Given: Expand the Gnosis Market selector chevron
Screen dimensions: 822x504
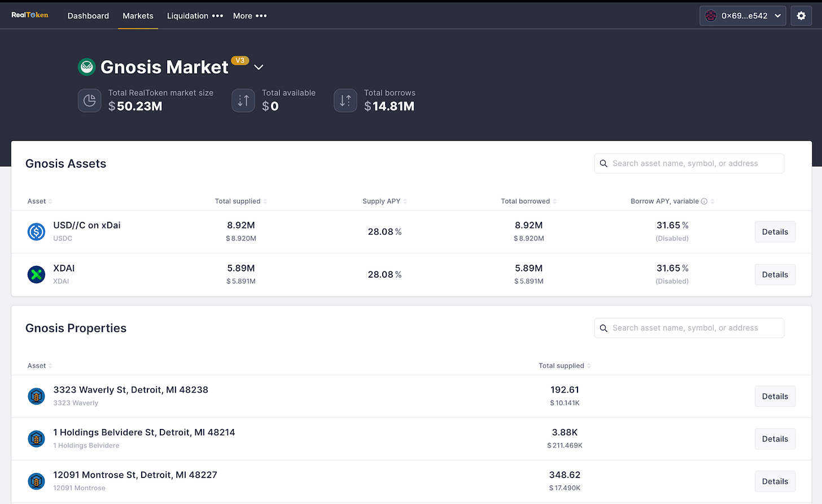Looking at the screenshot, I should coord(259,67).
